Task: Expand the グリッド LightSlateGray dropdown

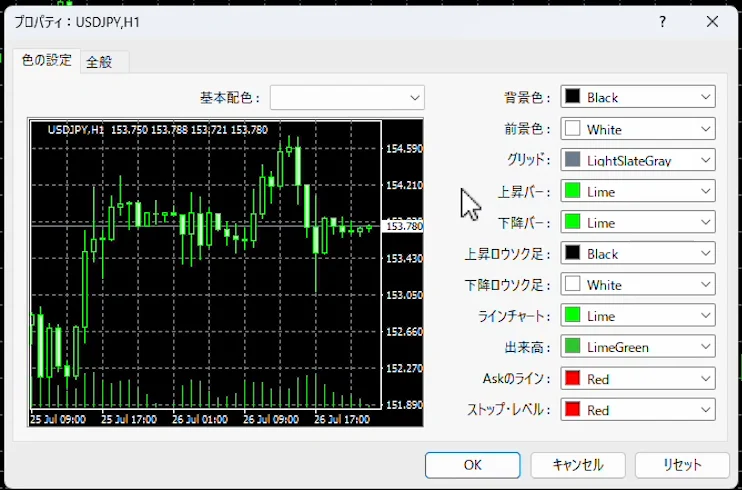Action: click(638, 160)
